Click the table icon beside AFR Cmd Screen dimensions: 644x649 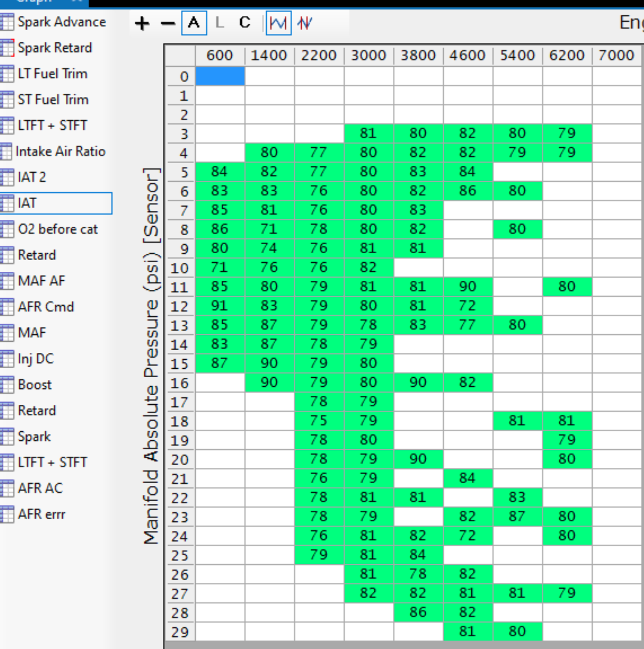point(7,307)
